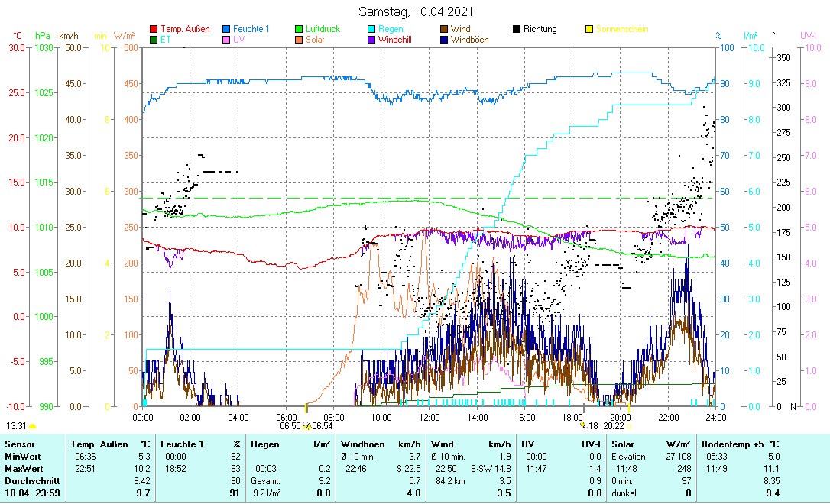Click the red Temp. Außen legend swatch
Viewport: 830px width, 504px height.
click(154, 30)
